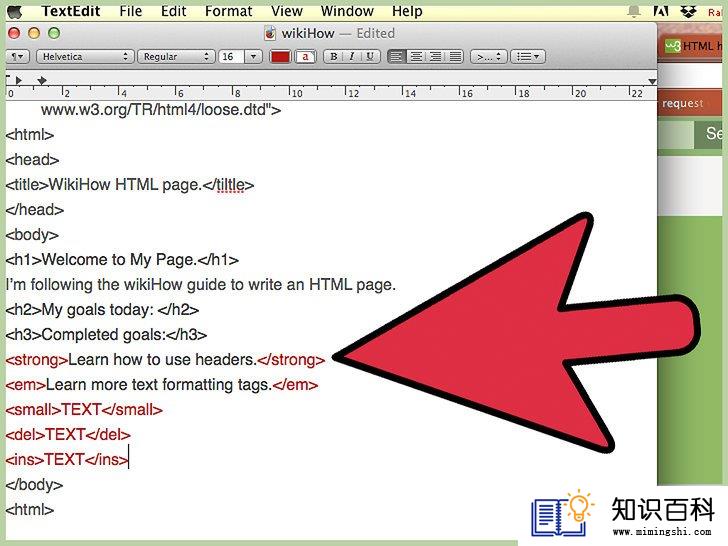728x546 pixels.
Task: Open the list bullets and numbering dropdown
Action: [528, 57]
